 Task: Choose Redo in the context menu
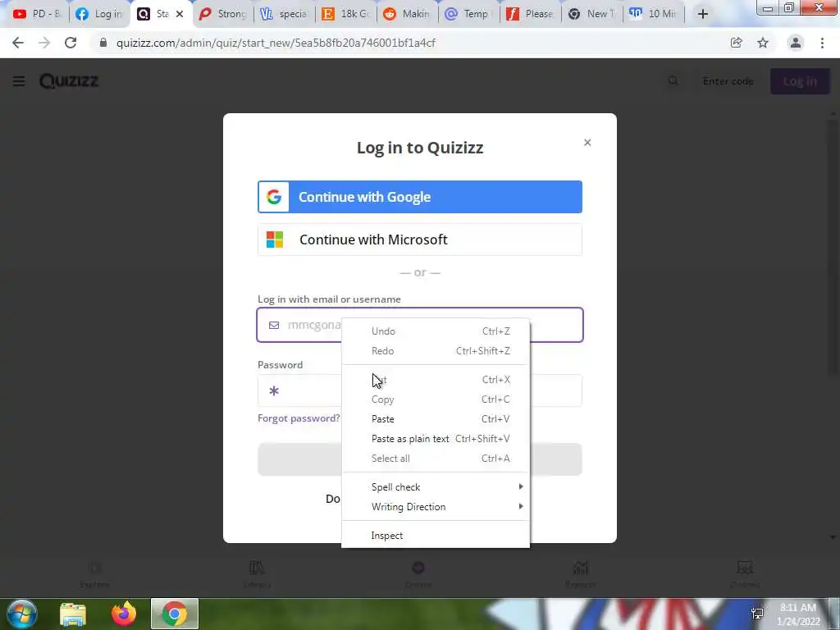(x=436, y=351)
